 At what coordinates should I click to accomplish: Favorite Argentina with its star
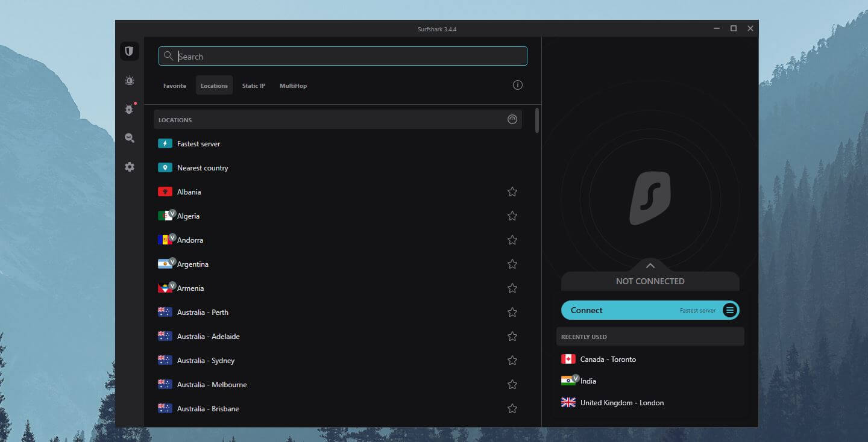pos(512,264)
